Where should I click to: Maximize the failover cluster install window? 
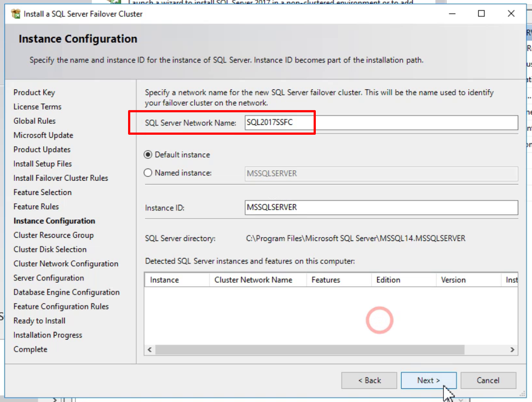coord(482,14)
